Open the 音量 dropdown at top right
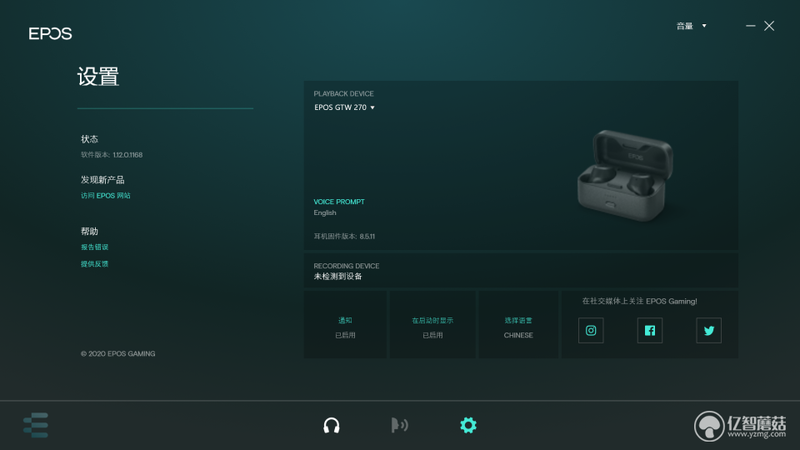The width and height of the screenshot is (800, 450). [691, 26]
